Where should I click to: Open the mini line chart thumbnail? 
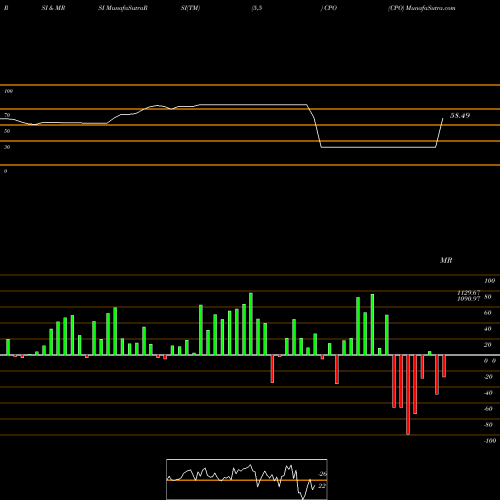click(x=247, y=479)
